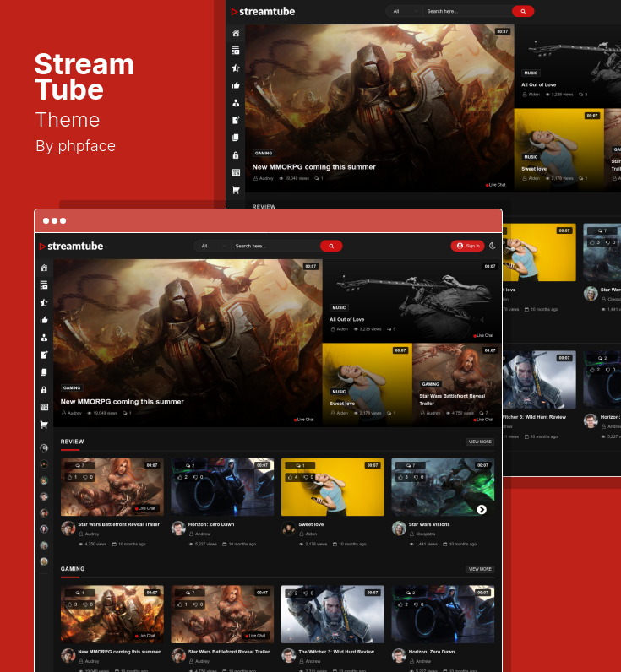Click red search button in back window

pyautogui.click(x=523, y=11)
